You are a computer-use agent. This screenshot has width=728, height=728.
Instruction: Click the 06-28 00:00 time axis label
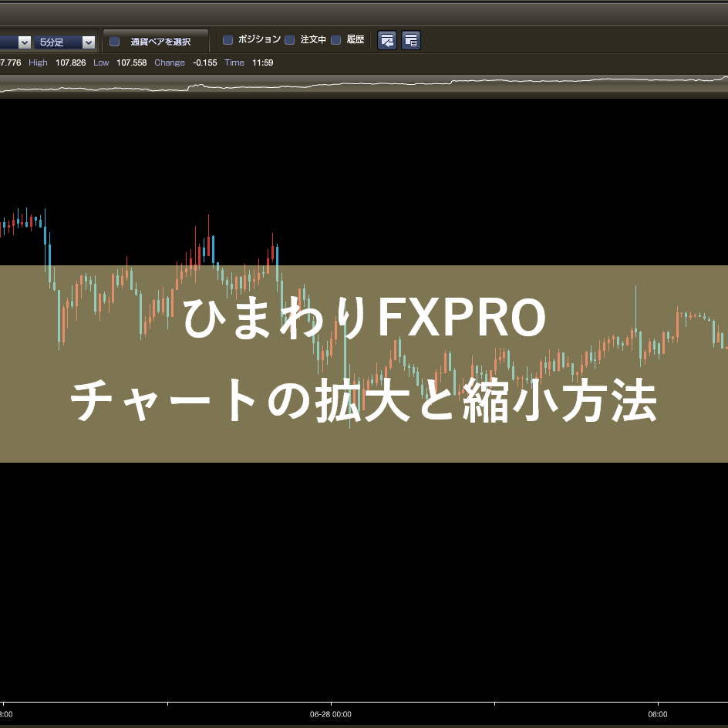coord(331,714)
